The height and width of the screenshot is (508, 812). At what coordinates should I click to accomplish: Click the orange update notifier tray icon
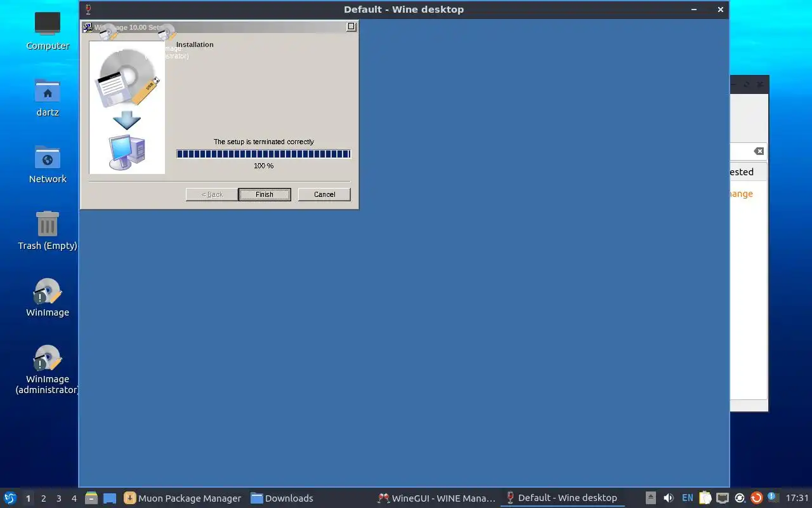point(756,498)
